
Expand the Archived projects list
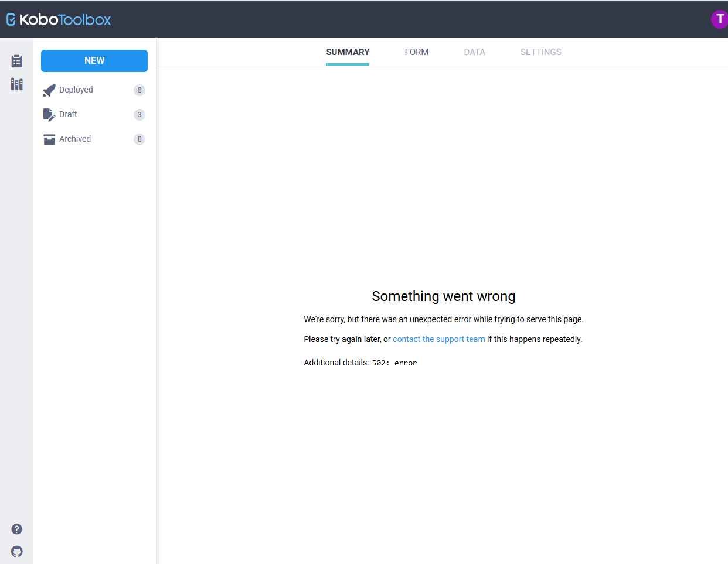pyautogui.click(x=75, y=139)
